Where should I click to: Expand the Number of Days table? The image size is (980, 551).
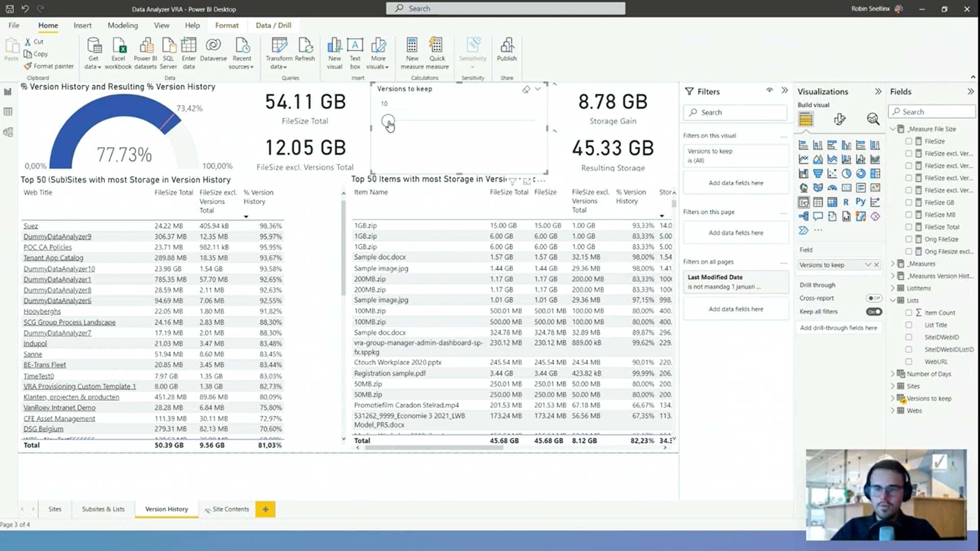click(x=893, y=374)
